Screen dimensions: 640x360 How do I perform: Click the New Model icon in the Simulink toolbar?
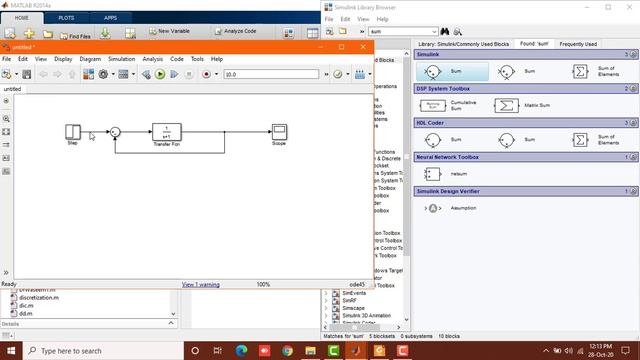pyautogui.click(x=7, y=74)
